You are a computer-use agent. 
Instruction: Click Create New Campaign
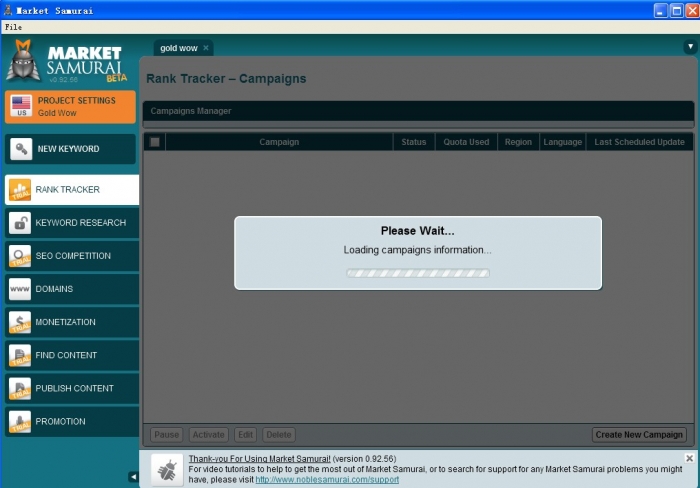point(639,435)
